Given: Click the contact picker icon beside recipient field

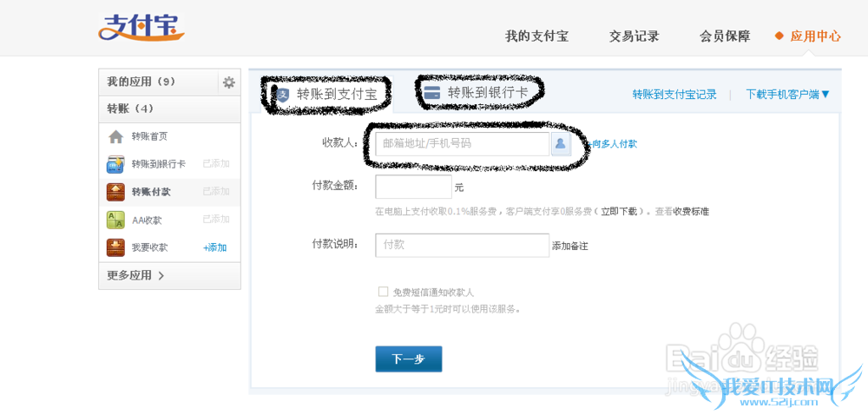Looking at the screenshot, I should [x=561, y=144].
